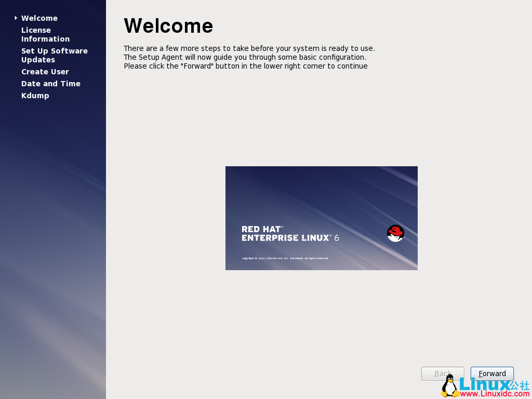Open the Date and Time step

pyautogui.click(x=50, y=83)
